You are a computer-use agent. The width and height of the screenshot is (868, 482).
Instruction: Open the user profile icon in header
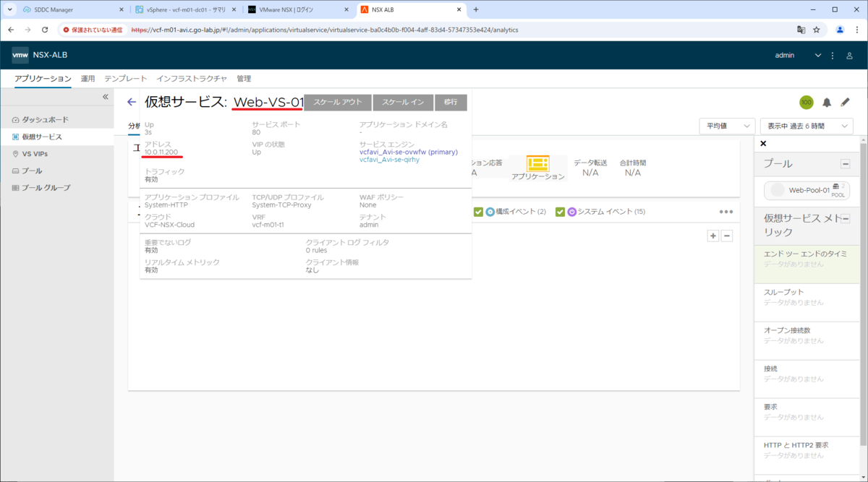pos(850,56)
